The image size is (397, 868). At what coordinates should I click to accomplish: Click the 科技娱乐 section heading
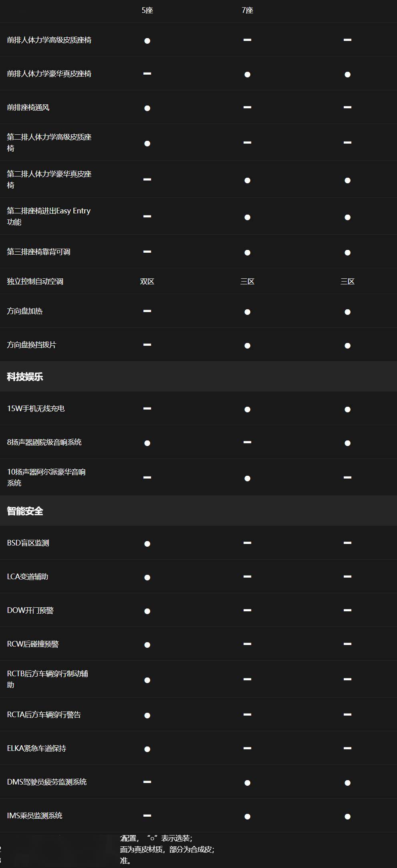[25, 377]
